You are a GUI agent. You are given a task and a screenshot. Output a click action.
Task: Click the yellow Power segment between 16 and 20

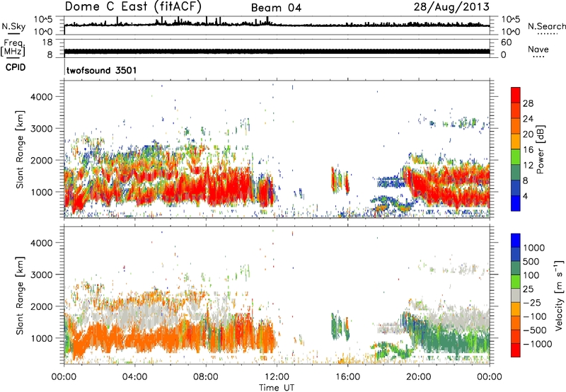(516, 142)
